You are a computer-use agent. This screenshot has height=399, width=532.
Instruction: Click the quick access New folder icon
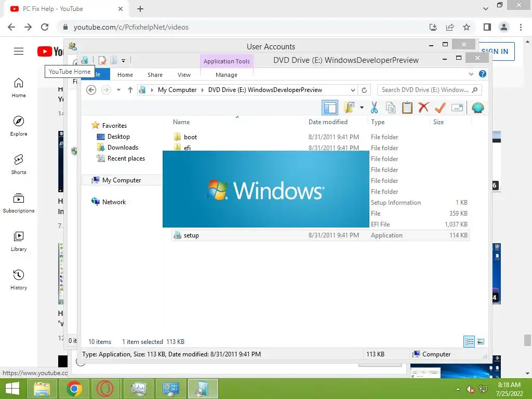[113, 60]
